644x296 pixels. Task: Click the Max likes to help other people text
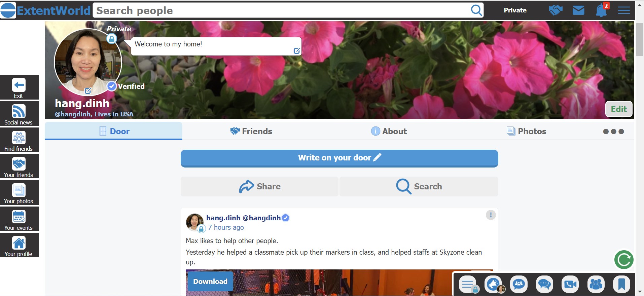click(232, 241)
